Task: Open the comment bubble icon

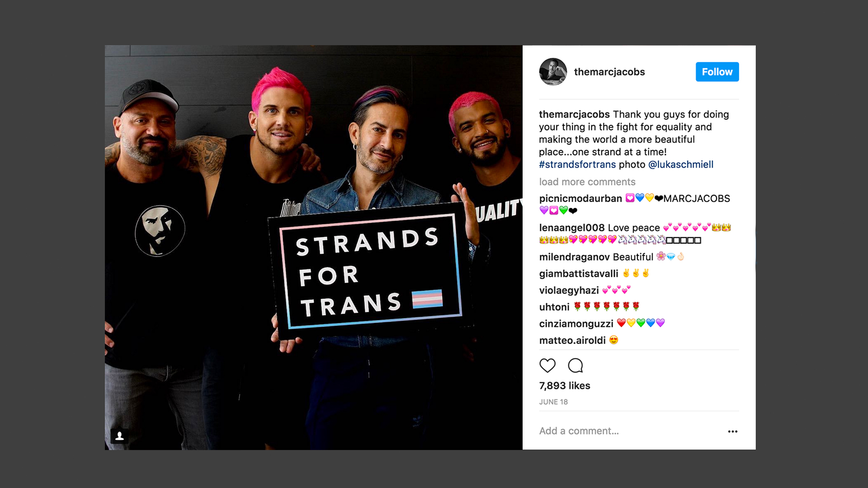Action: pyautogui.click(x=576, y=365)
